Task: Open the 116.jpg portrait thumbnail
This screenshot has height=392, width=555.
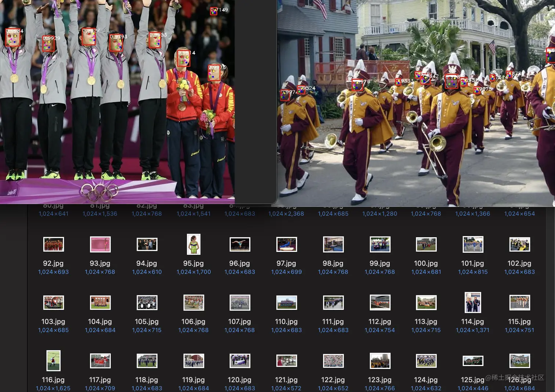Action: pos(54,361)
